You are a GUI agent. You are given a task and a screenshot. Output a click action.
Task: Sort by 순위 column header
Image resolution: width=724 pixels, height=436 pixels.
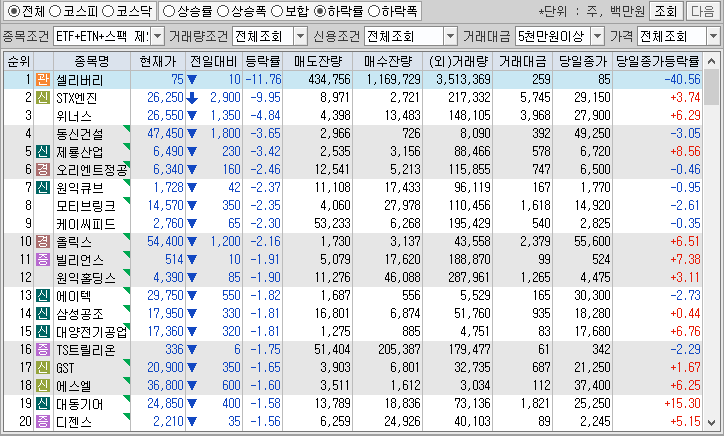19,61
